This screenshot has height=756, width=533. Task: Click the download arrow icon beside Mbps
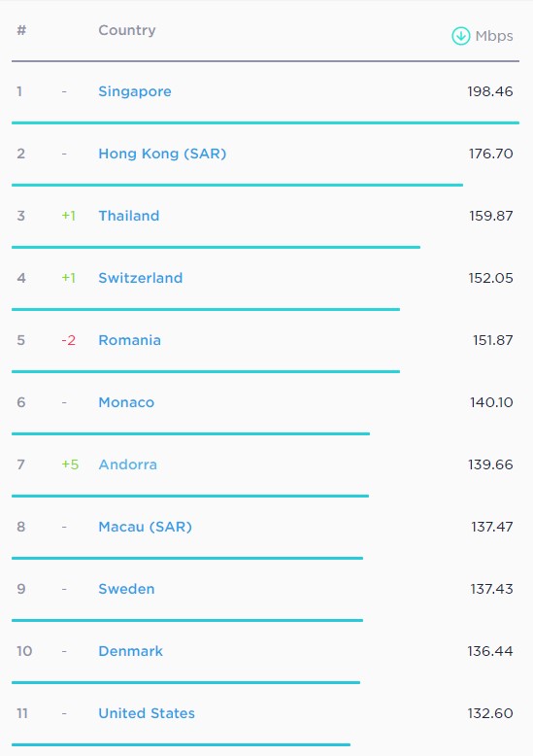coord(461,36)
